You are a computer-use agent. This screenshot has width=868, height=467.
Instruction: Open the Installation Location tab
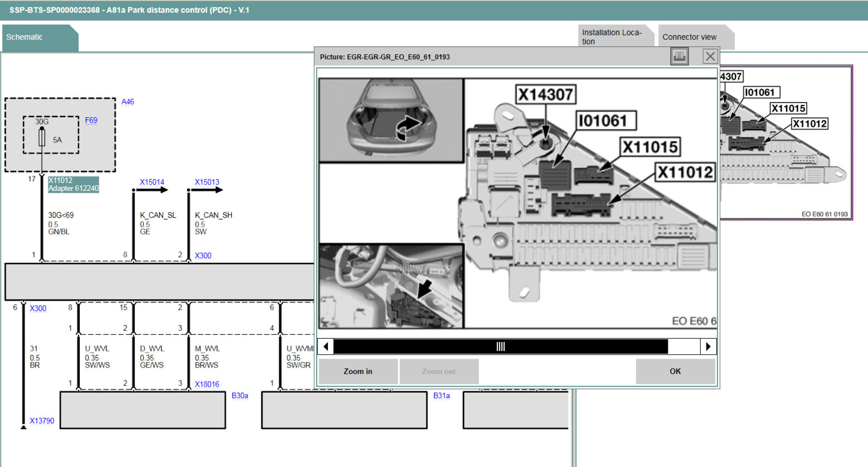click(612, 37)
